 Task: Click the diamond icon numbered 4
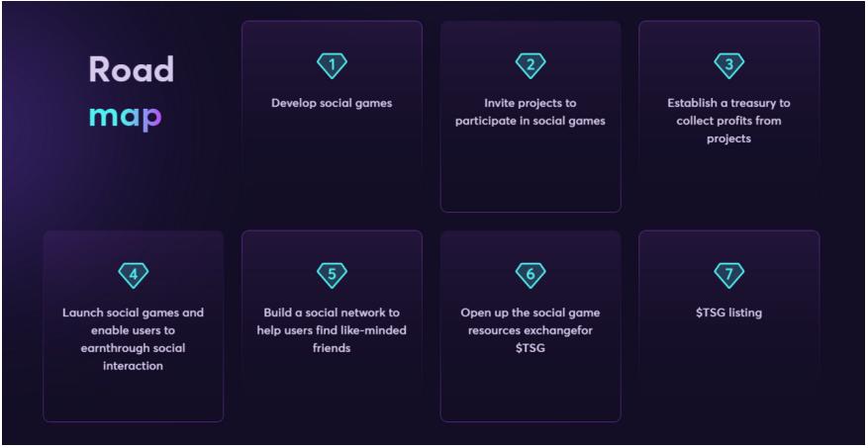point(134,274)
